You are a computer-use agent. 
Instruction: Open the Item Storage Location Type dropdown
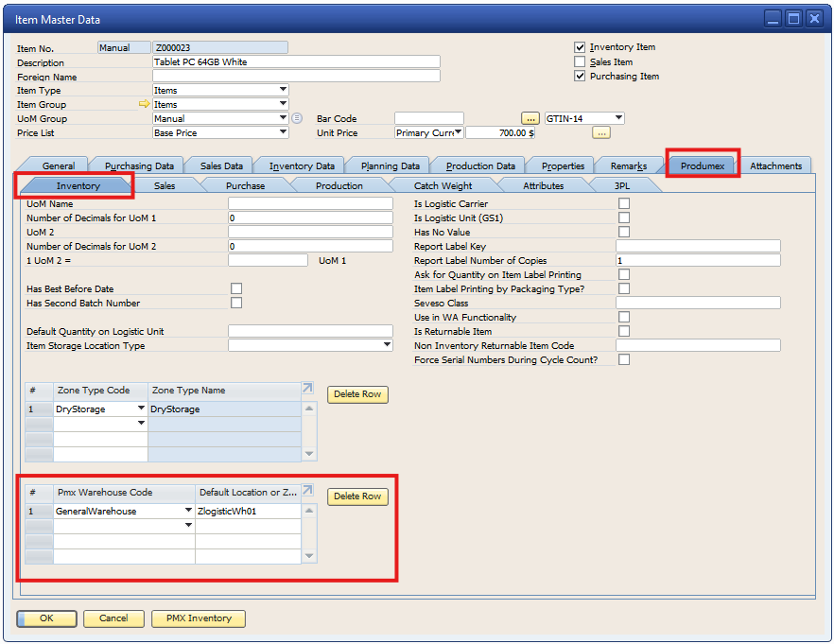point(387,345)
